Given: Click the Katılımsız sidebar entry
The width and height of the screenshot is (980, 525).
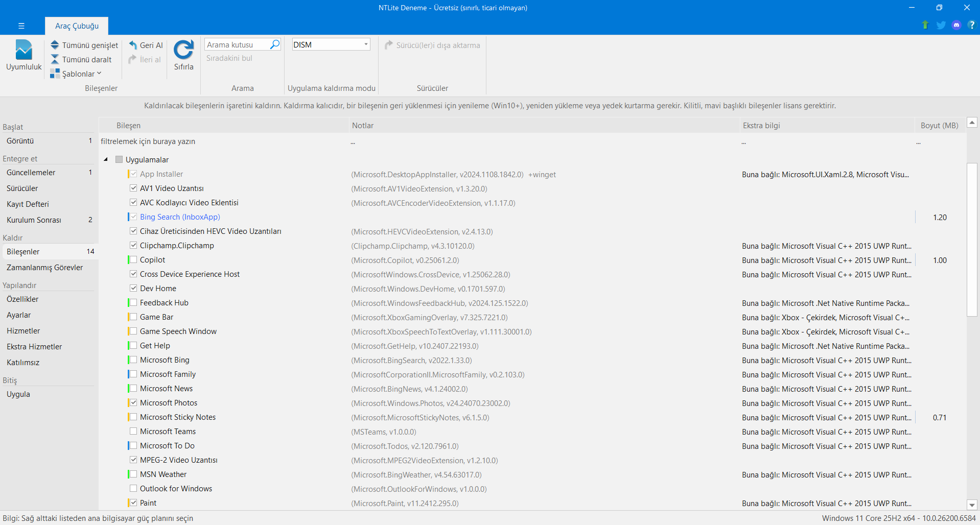Looking at the screenshot, I should click(49, 363).
